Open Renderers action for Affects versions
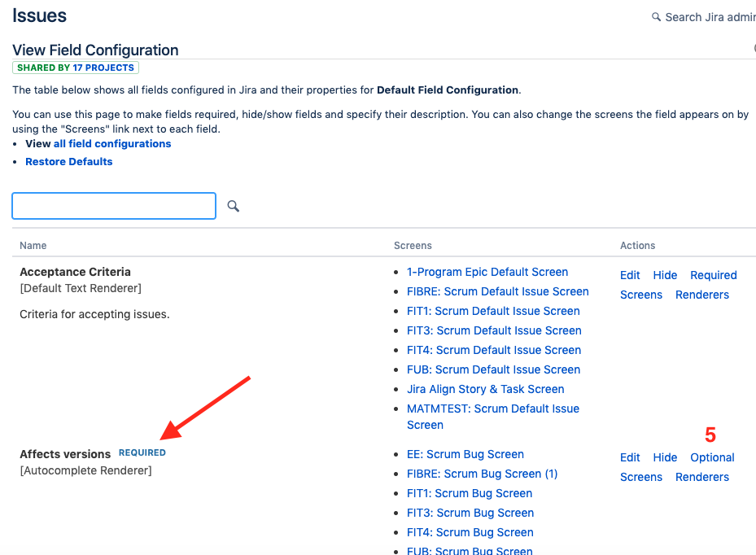Viewport: 756px width, 555px height. 702,477
